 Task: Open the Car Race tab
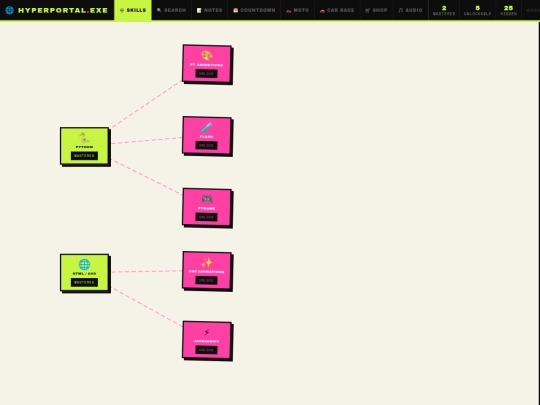coord(336,10)
